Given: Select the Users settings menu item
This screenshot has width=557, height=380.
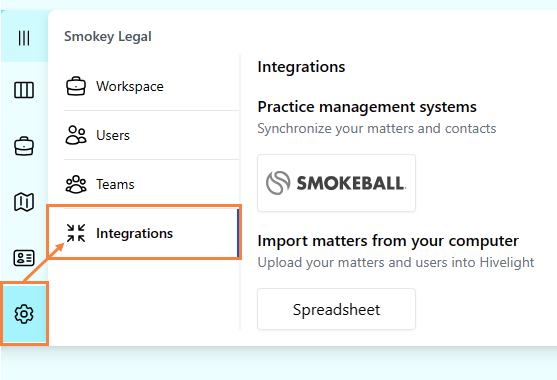Looking at the screenshot, I should (x=151, y=135).
